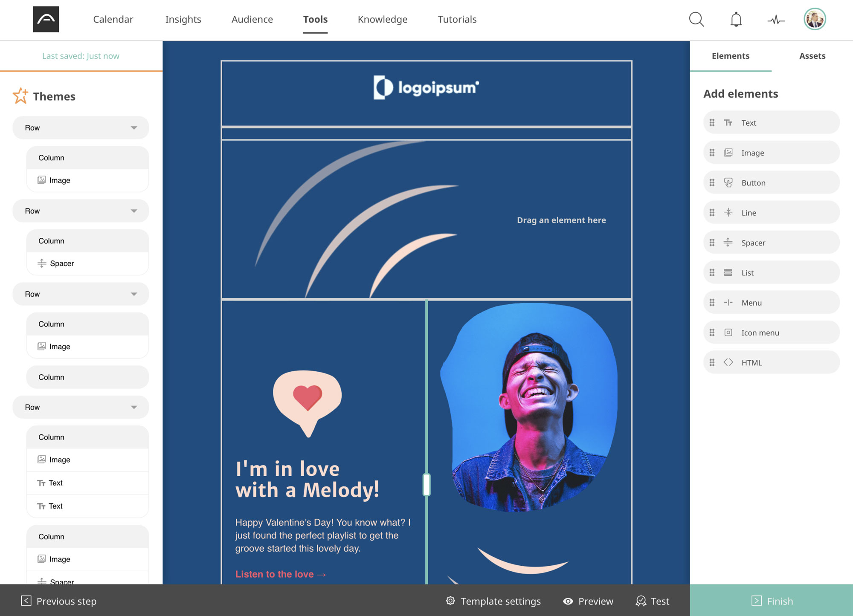
Task: Select second Text item in fourth Row
Action: (x=87, y=506)
